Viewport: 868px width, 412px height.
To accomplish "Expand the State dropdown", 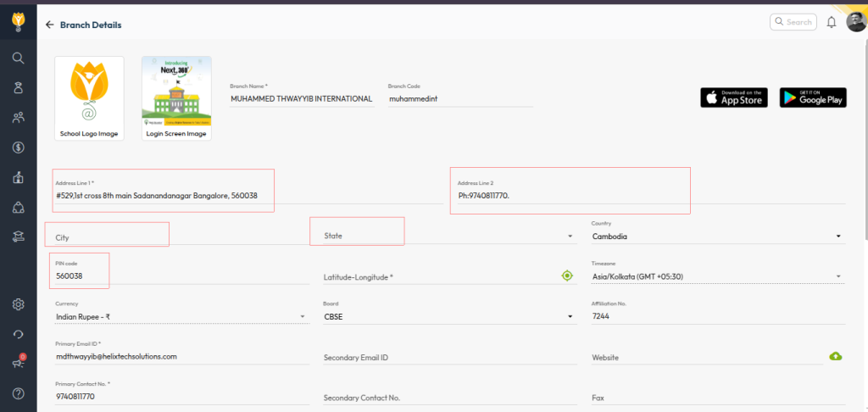I will pos(570,237).
